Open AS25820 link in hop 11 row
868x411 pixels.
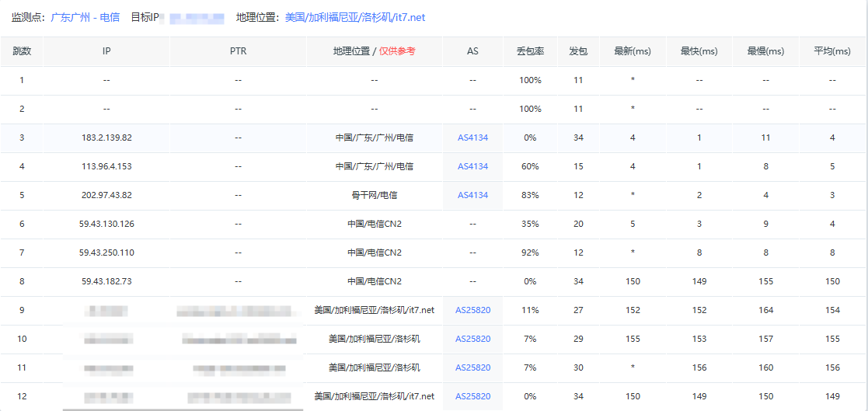pos(472,367)
